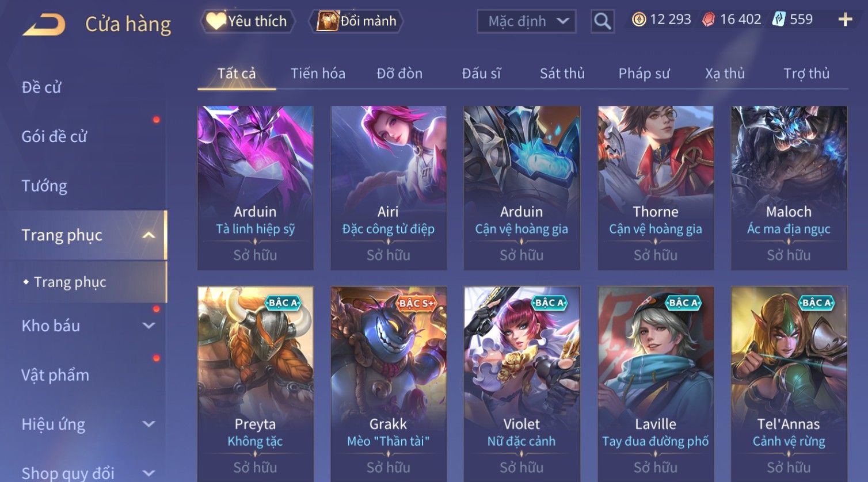Click the gold coin currency icon
Viewport: 868px width, 482px height.
click(639, 20)
